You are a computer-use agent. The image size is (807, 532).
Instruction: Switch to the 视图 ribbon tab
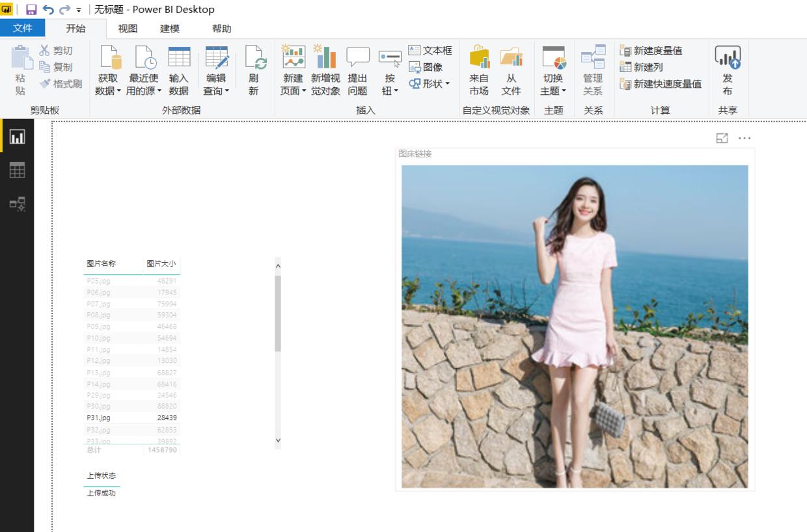[128, 29]
